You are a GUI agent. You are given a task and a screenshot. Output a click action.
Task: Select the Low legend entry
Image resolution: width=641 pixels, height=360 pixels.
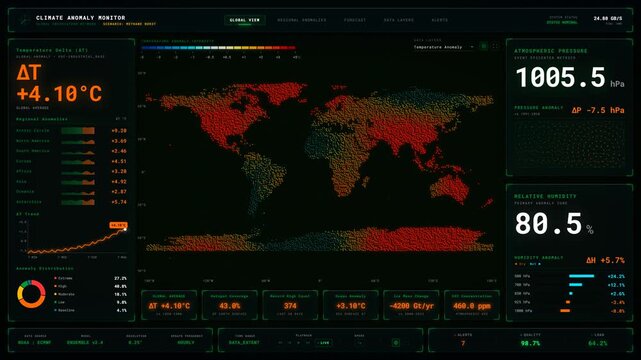[x=90, y=302]
